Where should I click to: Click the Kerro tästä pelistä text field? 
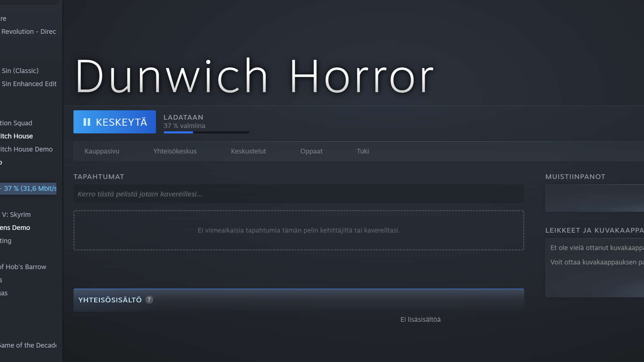[x=298, y=194]
